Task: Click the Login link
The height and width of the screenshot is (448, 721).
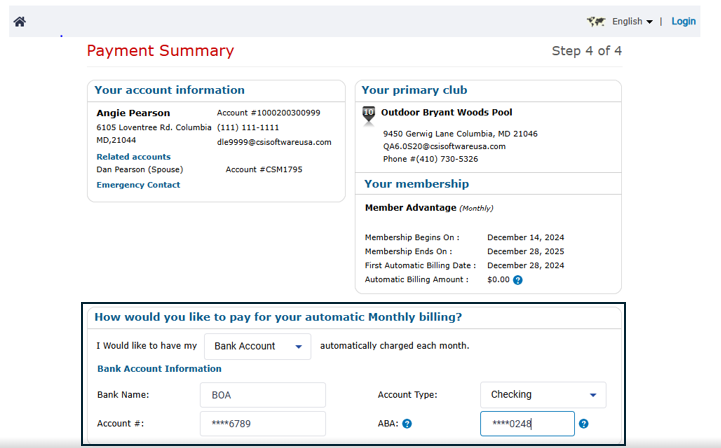Action: point(683,21)
